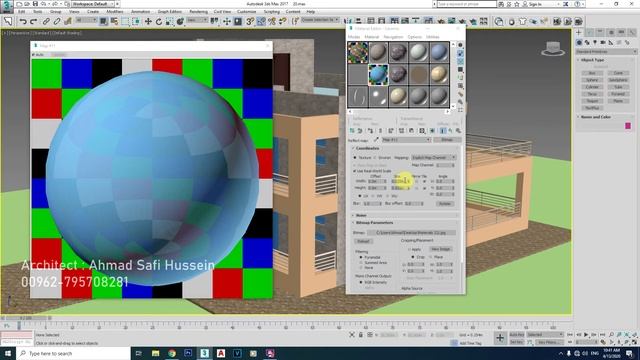Toggle checkered Background icon in Material Editor
Viewport: 640px width, 360px height.
click(460, 62)
